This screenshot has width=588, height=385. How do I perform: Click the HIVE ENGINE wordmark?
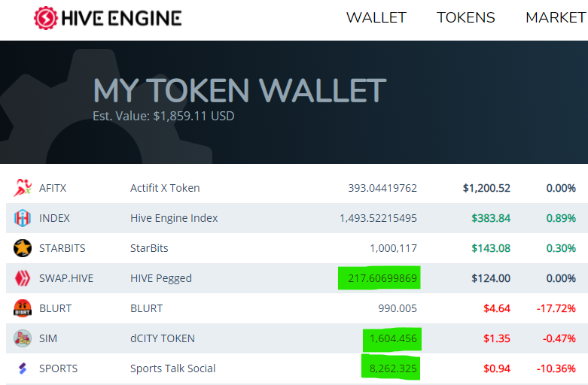[121, 18]
